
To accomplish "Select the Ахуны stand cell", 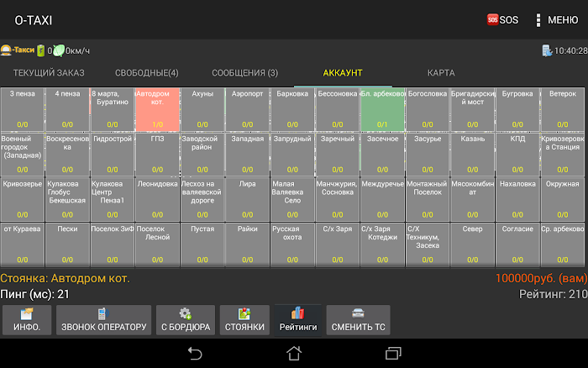I will 202,109.
